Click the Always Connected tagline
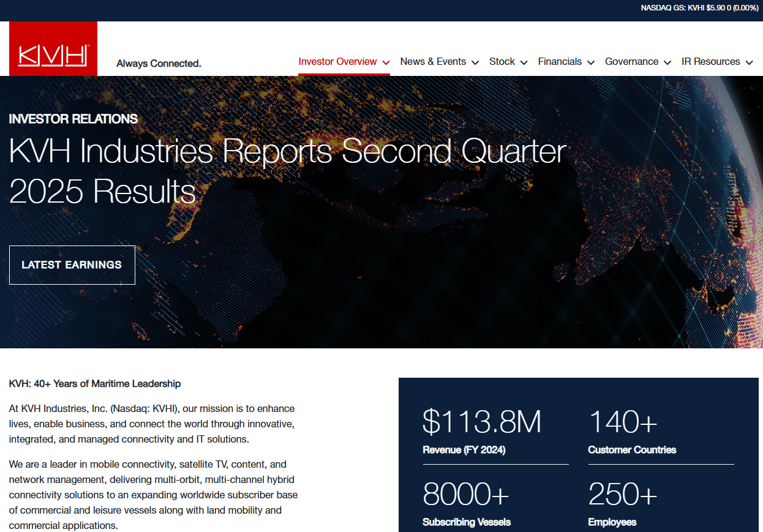 pyautogui.click(x=159, y=64)
